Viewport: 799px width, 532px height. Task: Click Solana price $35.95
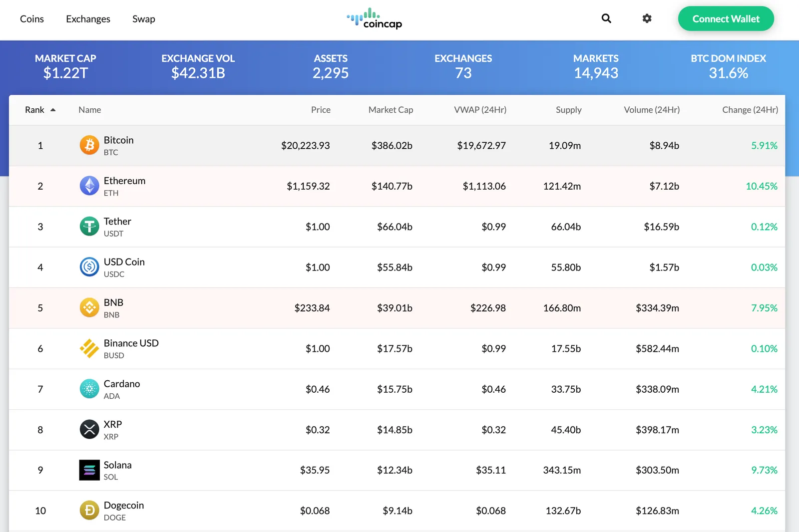tap(315, 470)
